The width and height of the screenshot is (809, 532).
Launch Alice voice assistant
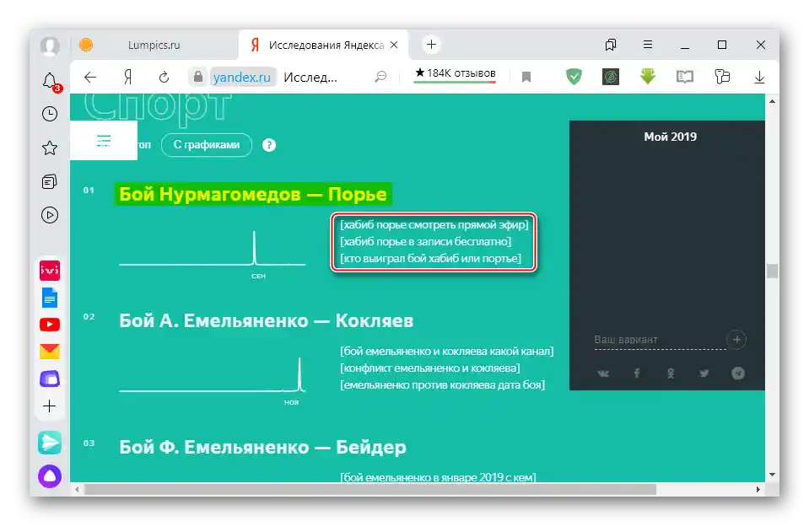pyautogui.click(x=50, y=476)
